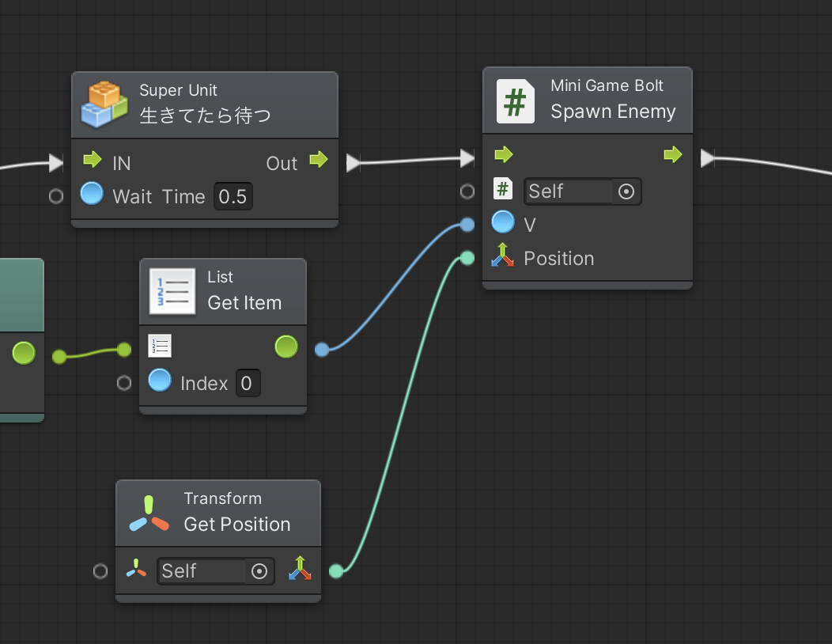Select the Get Position node title
Viewport: 832px width, 644px height.
[x=236, y=525]
